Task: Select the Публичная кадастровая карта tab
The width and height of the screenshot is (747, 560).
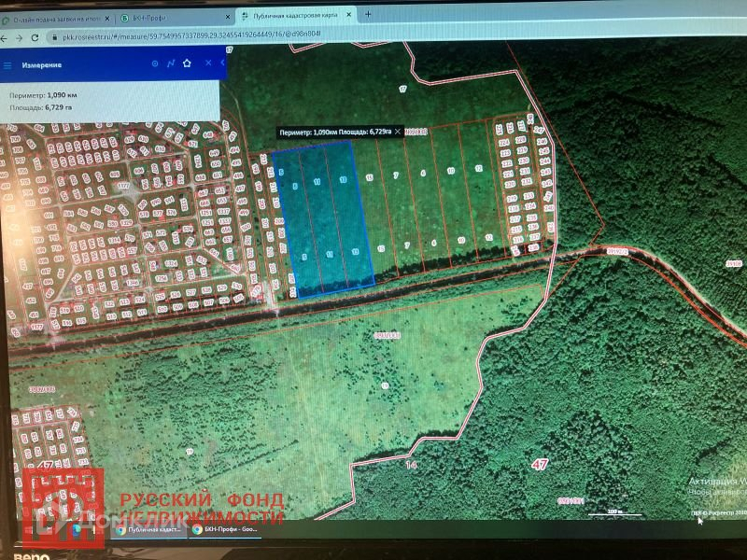Action: pos(295,16)
